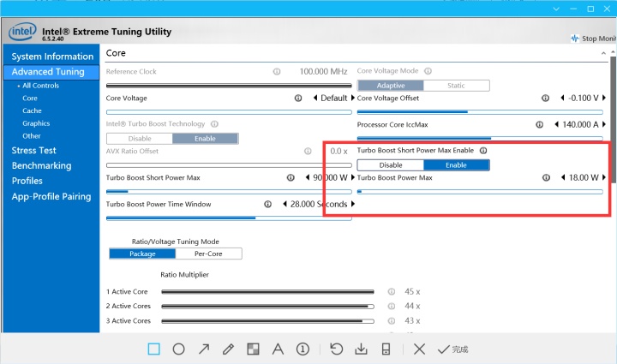Save the screenshot with download icon
This screenshot has width=617, height=364.
pyautogui.click(x=361, y=349)
